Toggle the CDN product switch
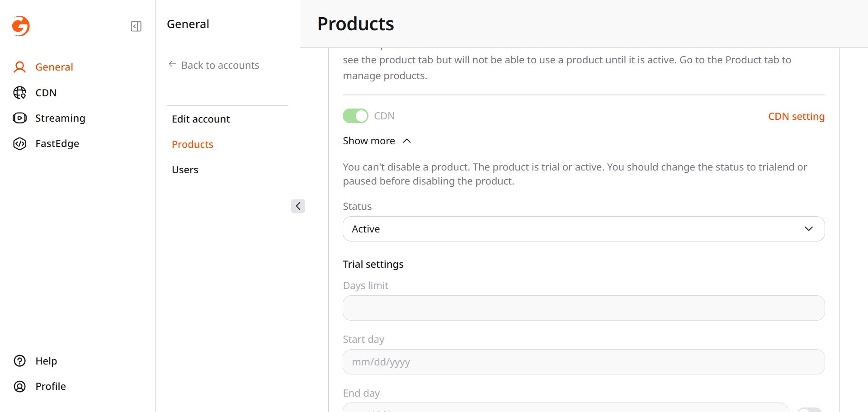 pos(355,116)
